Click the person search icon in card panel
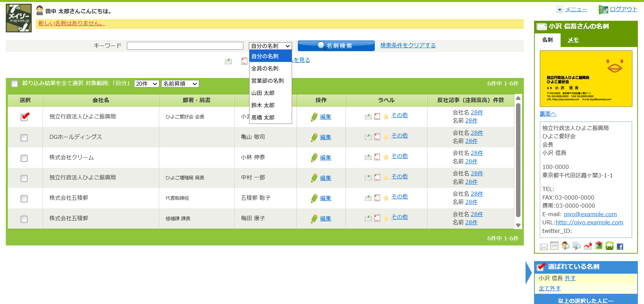This screenshot has height=304, width=644. pos(565,246)
